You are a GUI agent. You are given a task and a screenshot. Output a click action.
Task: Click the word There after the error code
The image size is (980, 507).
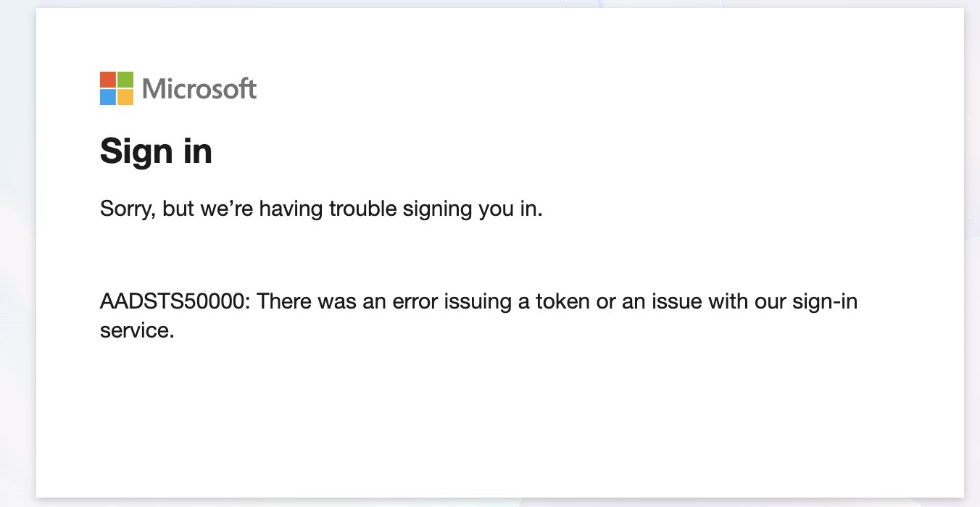pyautogui.click(x=284, y=301)
